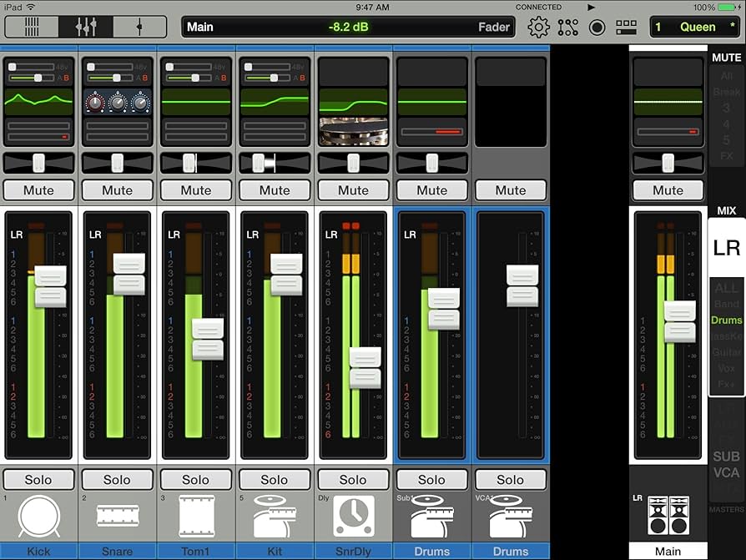The width and height of the screenshot is (746, 560).
Task: Click the Main LR speakers icon
Action: 668,516
